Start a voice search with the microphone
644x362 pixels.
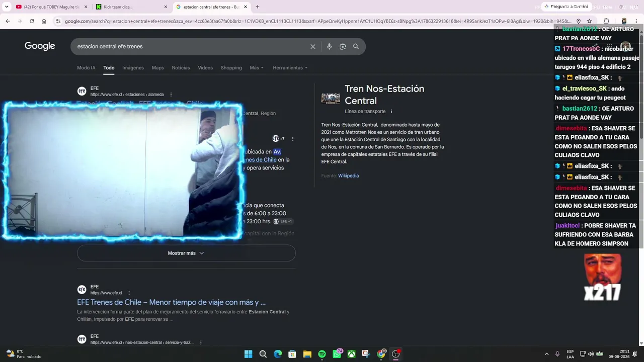pos(329,46)
